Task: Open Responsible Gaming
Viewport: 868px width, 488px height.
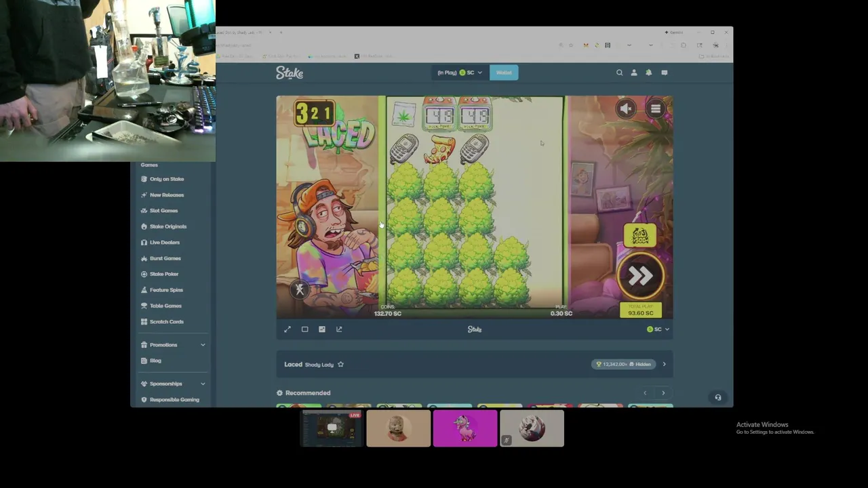Action: pyautogui.click(x=174, y=400)
